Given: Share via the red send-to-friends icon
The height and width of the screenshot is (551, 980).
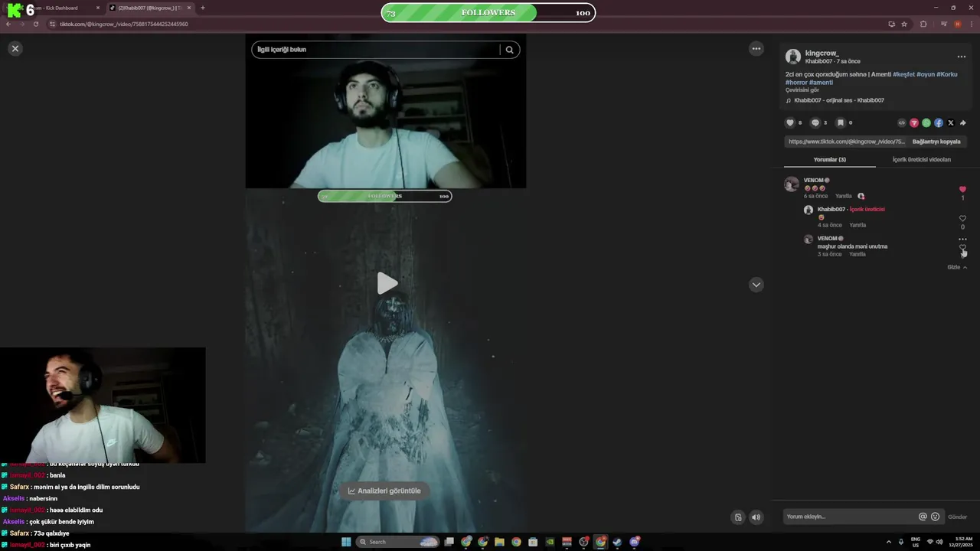Looking at the screenshot, I should 914,122.
